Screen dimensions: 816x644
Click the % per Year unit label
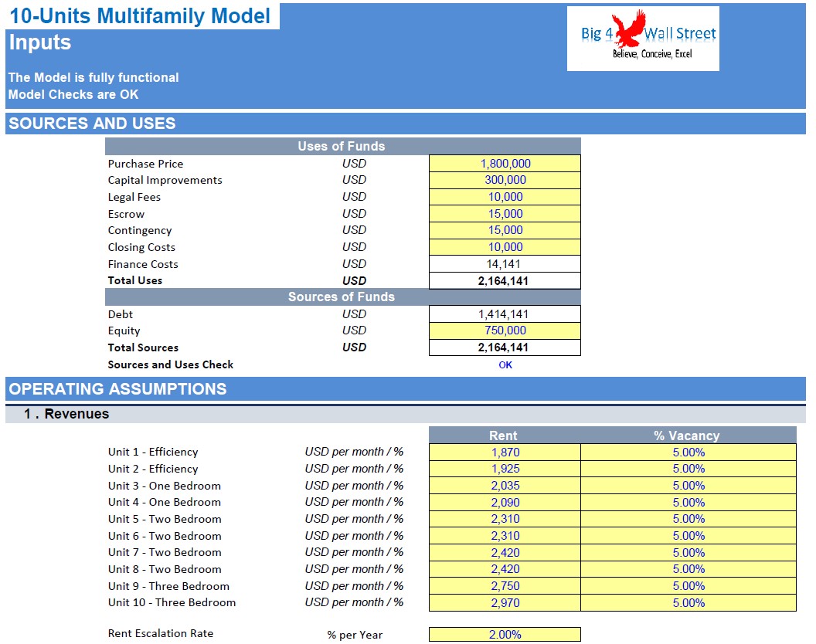pyautogui.click(x=355, y=636)
